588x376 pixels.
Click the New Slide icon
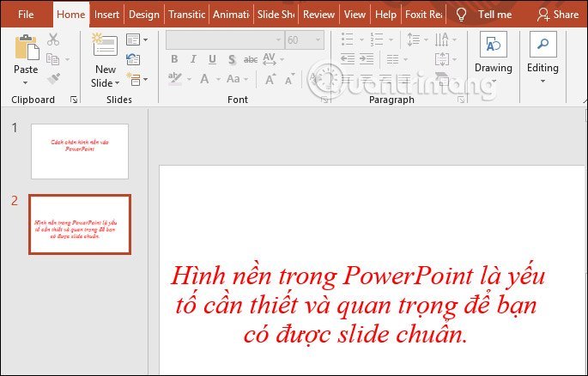(x=105, y=45)
